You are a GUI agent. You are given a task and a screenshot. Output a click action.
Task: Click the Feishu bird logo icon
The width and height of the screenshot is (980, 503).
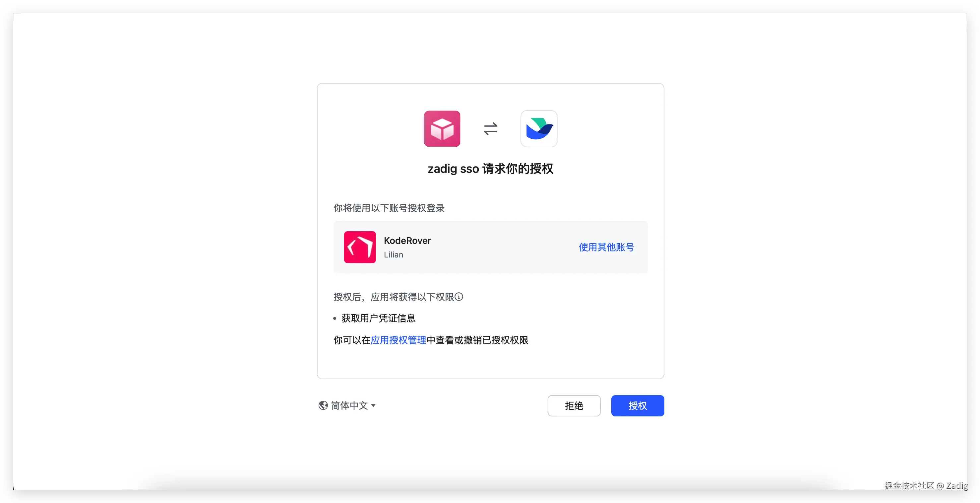click(x=539, y=129)
